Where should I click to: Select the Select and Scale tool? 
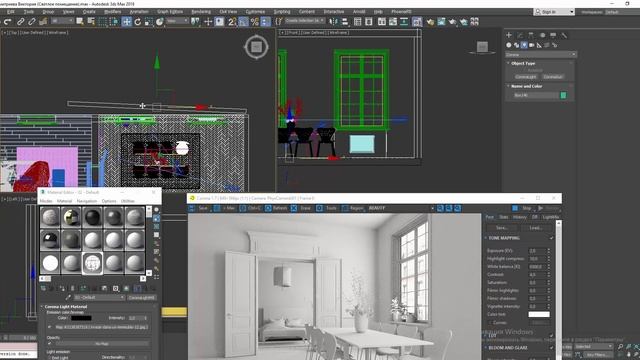click(149, 22)
